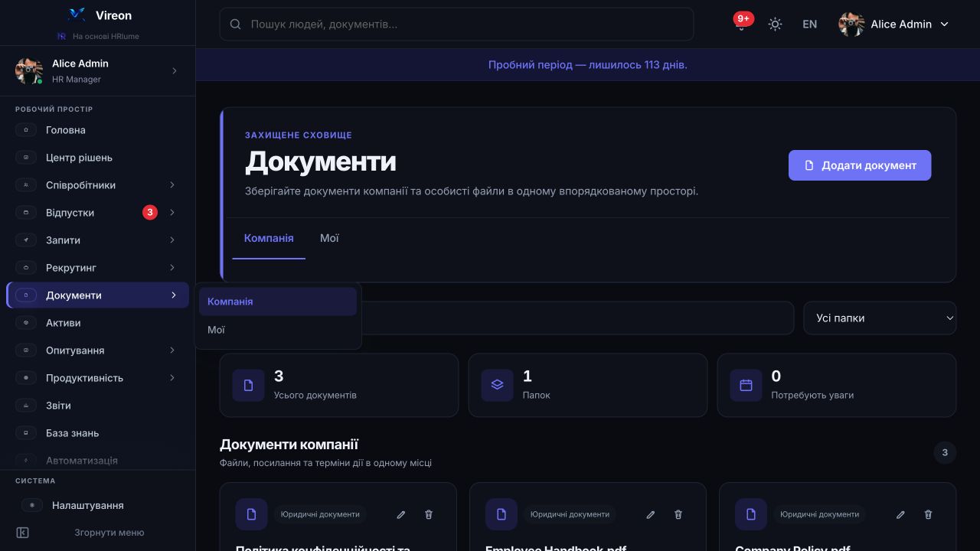The width and height of the screenshot is (980, 551).
Task: Click the Юридичні документи tag on Employee Handbook
Action: (x=570, y=514)
